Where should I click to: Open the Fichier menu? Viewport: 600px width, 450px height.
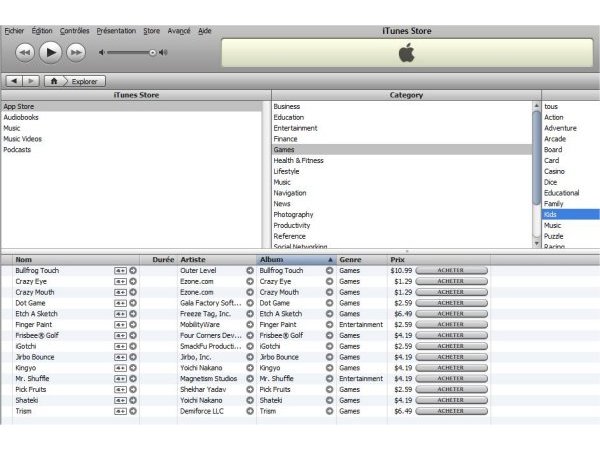(x=14, y=31)
